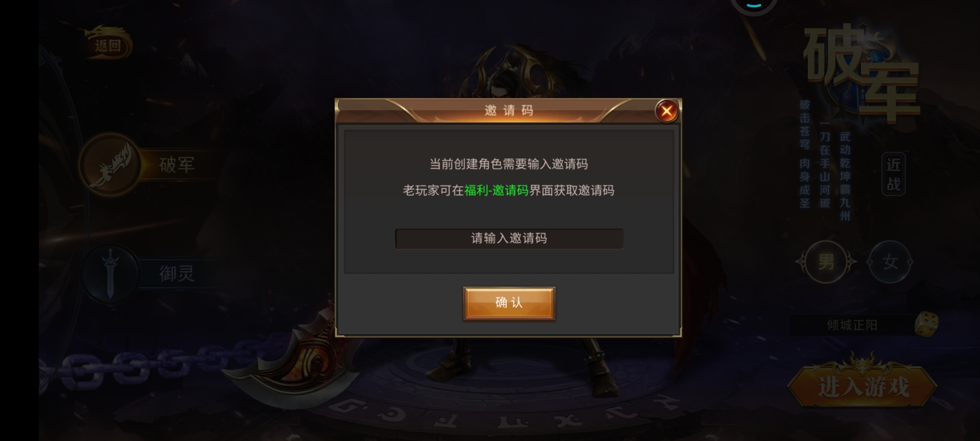The height and width of the screenshot is (441, 980).
Task: Go back using the 返回 dragon icon
Action: coord(108,43)
